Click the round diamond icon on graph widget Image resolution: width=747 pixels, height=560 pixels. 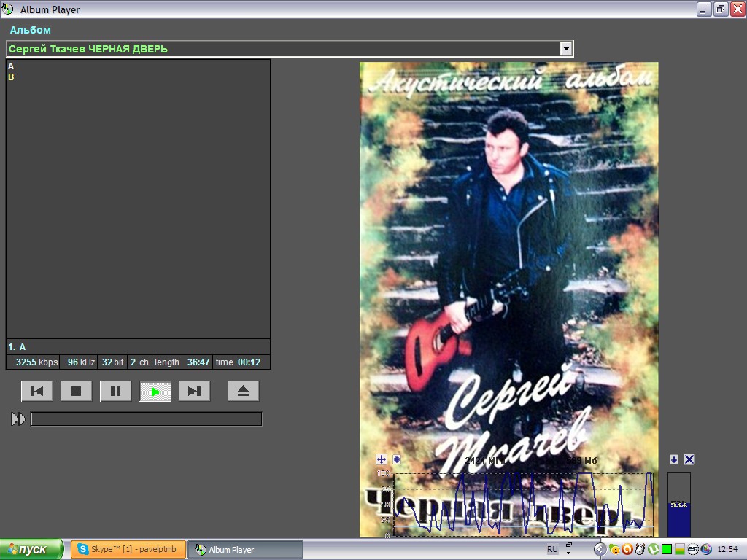[x=396, y=459]
